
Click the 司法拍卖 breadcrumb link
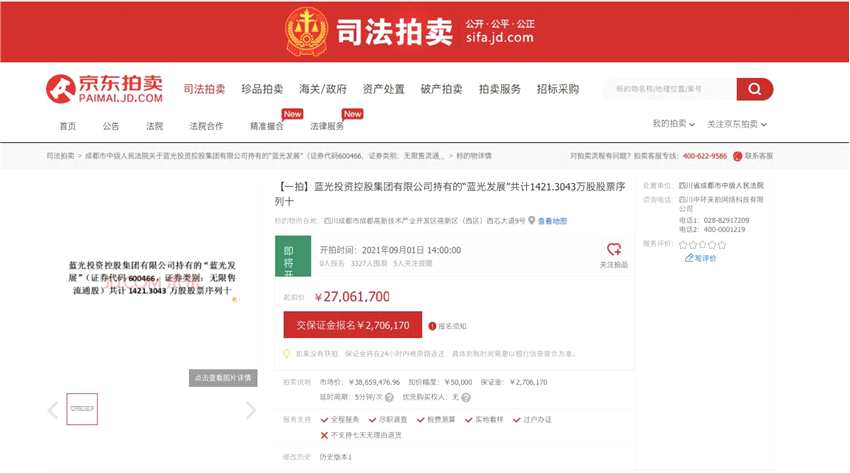click(60, 156)
